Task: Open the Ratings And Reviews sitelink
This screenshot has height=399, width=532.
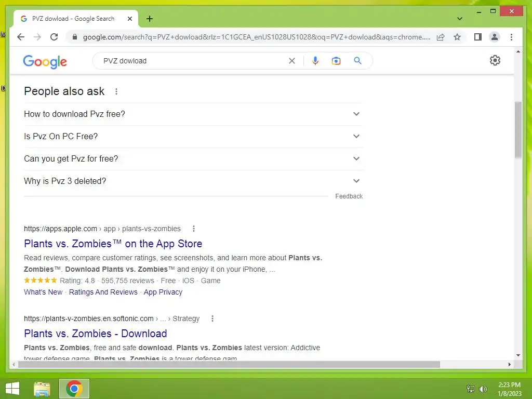Action: coord(103,292)
